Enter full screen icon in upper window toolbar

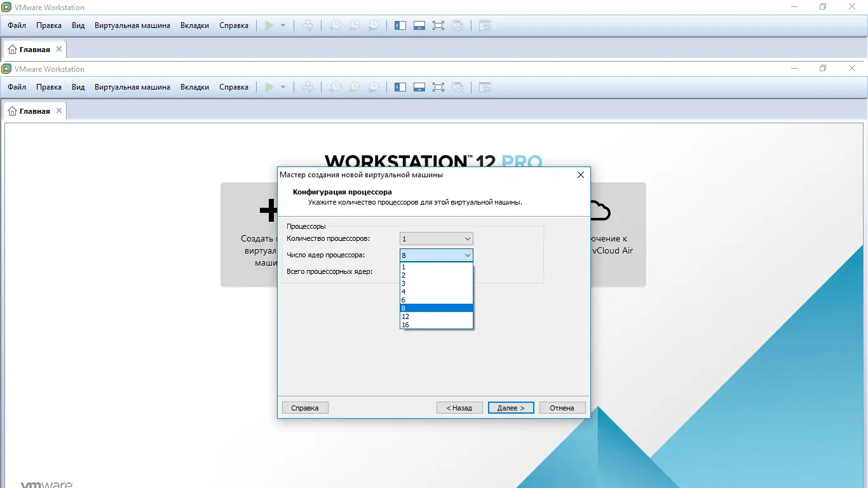438,26
